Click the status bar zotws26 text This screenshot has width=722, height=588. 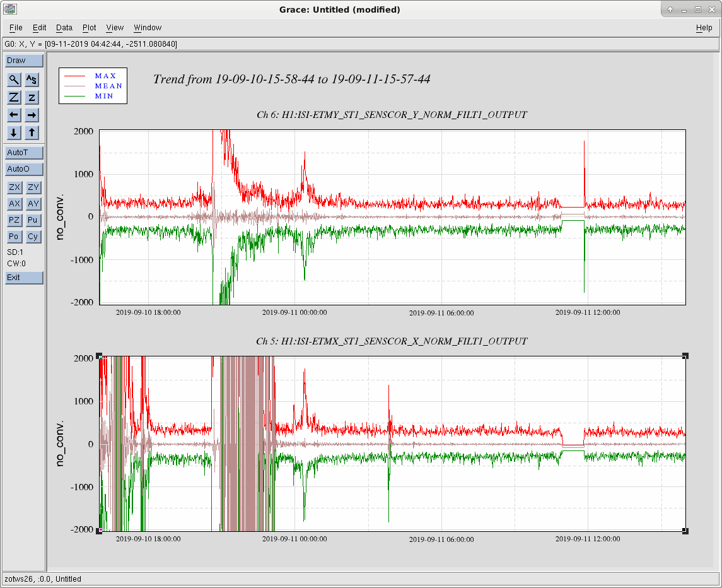point(43,579)
